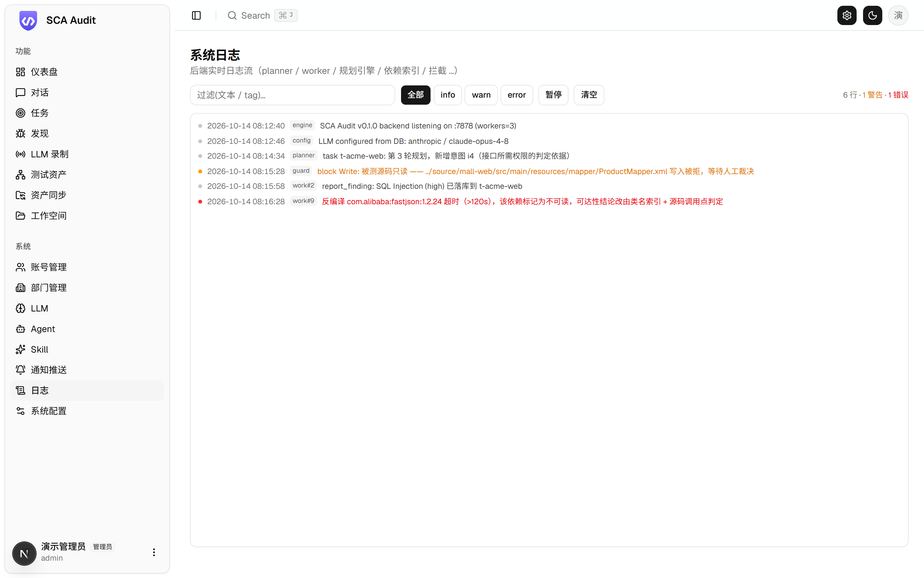This screenshot has width=924, height=578.
Task: Click the 系统日志 page heading
Action: tap(215, 55)
